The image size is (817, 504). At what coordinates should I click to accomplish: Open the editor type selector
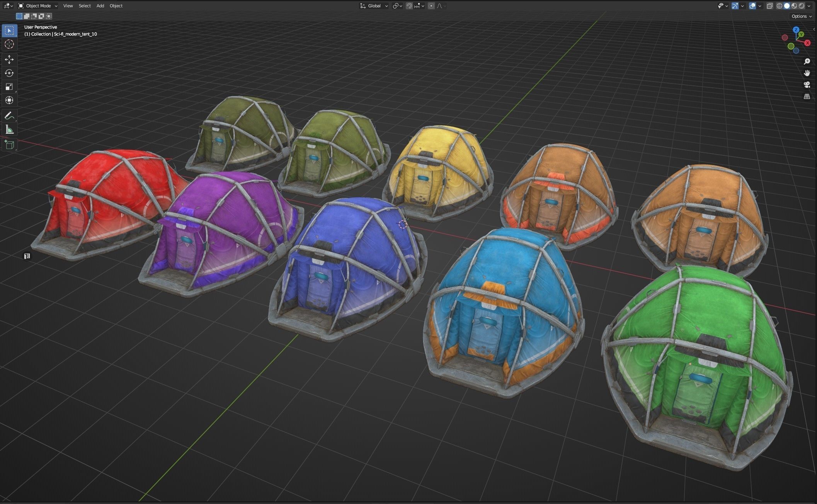pyautogui.click(x=8, y=6)
